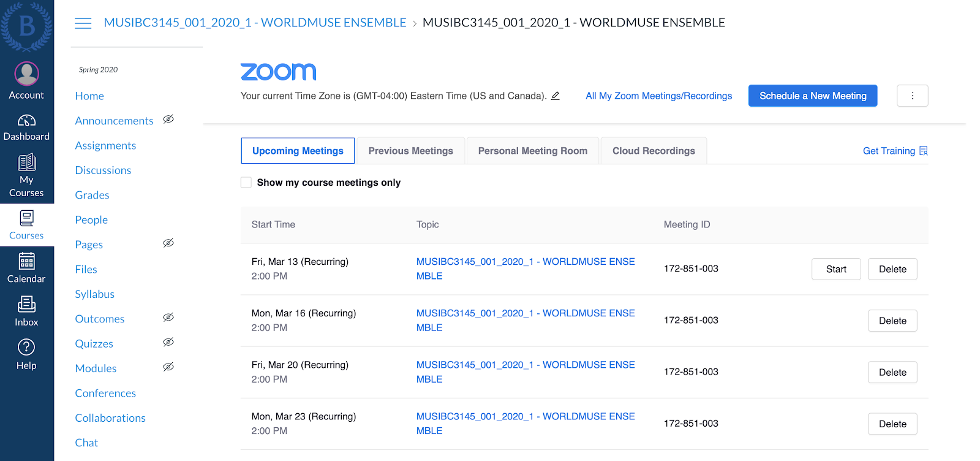The width and height of the screenshot is (980, 461).
Task: Select Courses in global navigation
Action: click(x=26, y=225)
